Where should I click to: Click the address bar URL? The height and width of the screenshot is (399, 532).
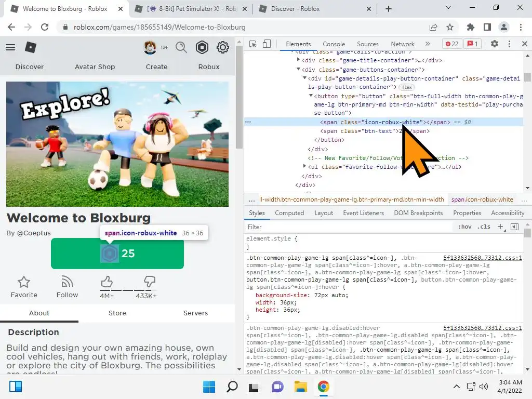(x=159, y=27)
